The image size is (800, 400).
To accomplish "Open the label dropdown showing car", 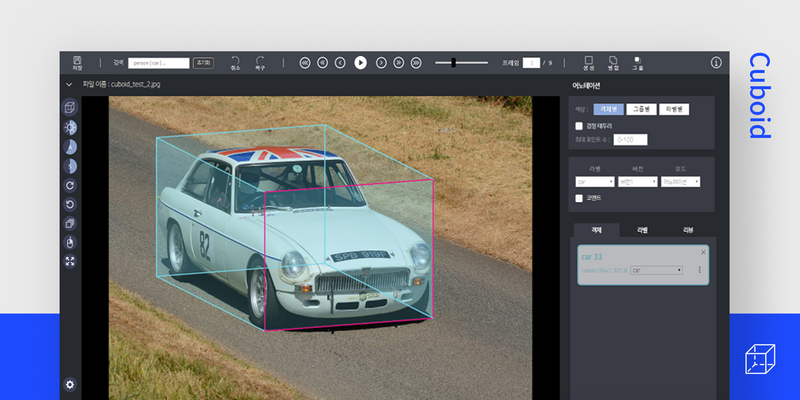I will coord(594,182).
